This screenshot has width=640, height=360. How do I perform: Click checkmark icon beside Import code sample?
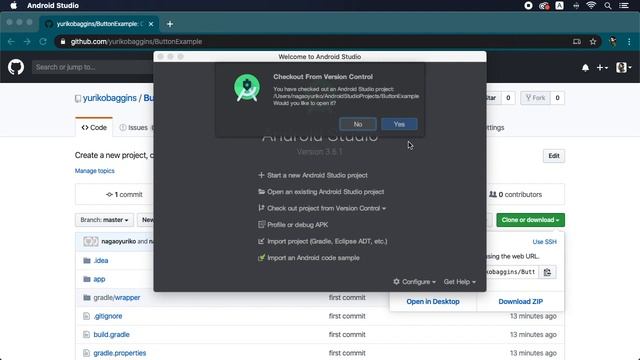[262, 258]
